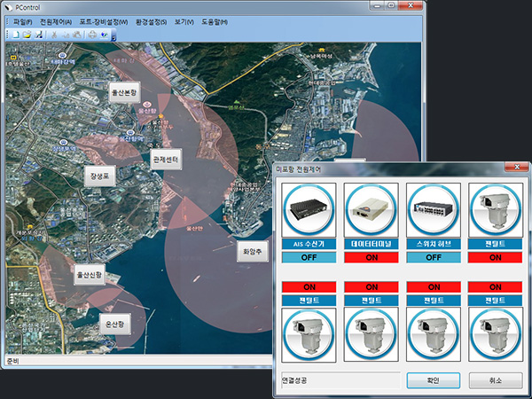Click the AIS 수신기 receiver device icon
This screenshot has height=399, width=532.
[309, 209]
